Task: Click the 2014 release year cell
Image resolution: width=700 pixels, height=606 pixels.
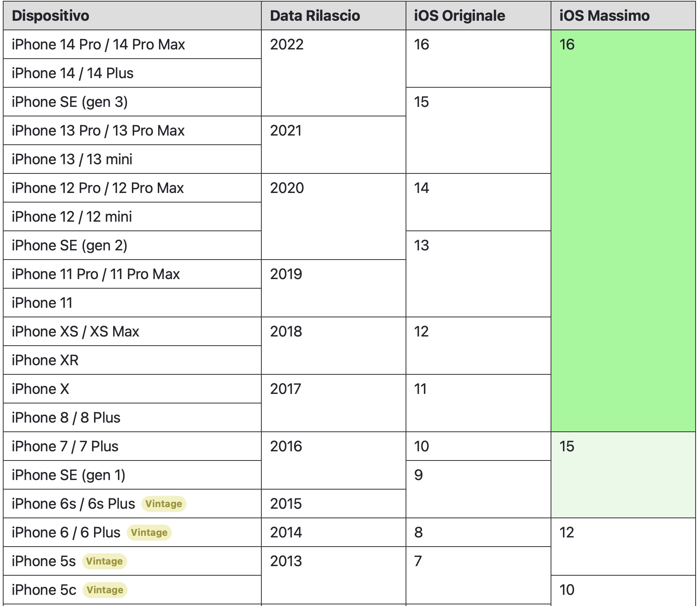Action: [286, 533]
